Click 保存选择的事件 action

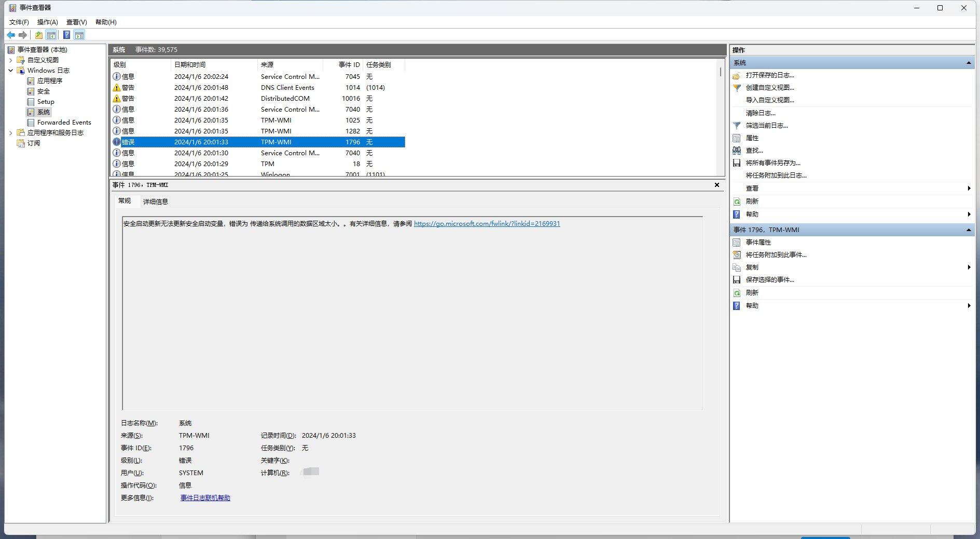coord(770,279)
